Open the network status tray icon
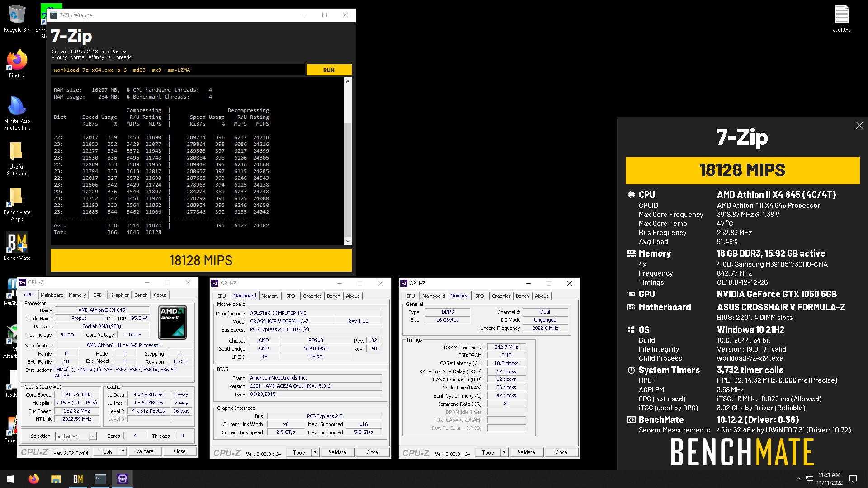Viewport: 868px width, 488px height. pos(810,479)
